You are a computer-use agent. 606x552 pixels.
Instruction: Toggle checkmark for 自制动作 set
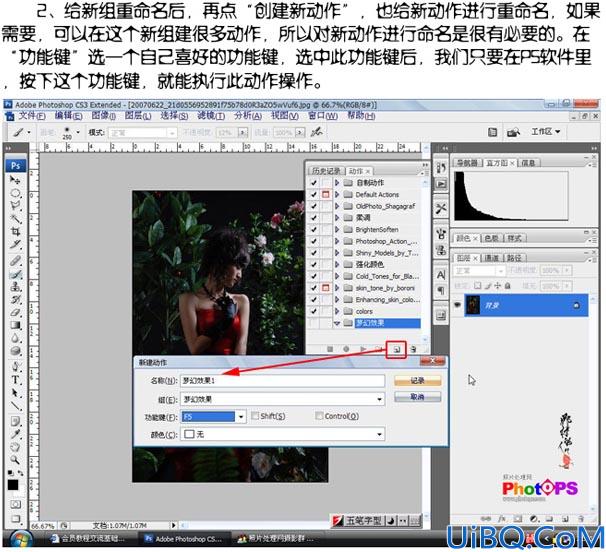313,182
